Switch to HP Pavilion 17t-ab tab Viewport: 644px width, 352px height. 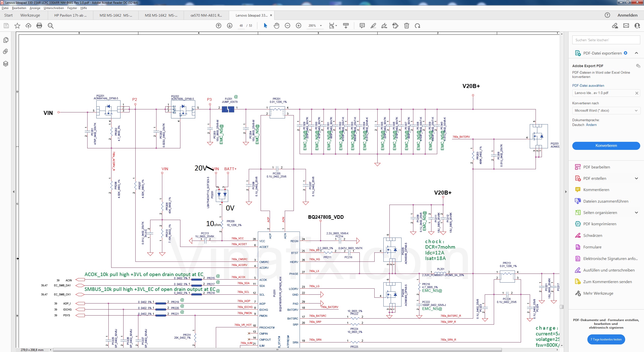coord(70,15)
